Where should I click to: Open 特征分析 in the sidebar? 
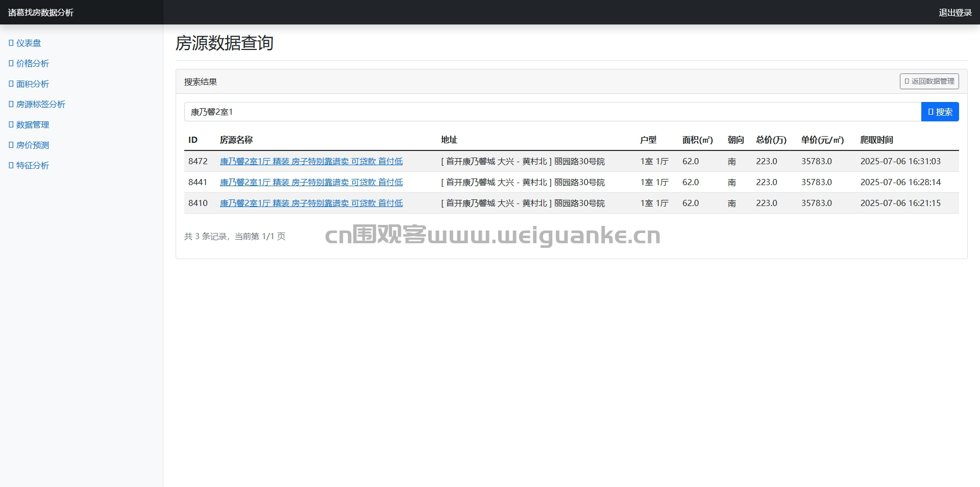(x=29, y=166)
